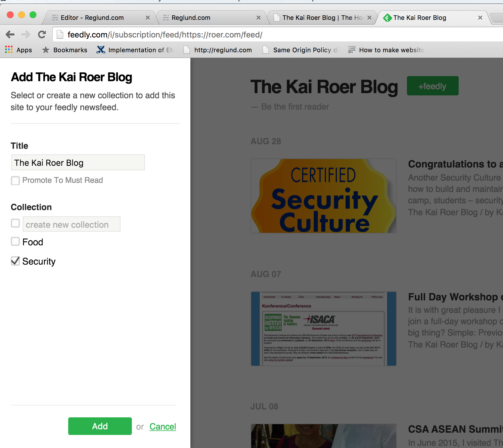Click the Bookmarks star icon
The width and height of the screenshot is (503, 448).
[x=45, y=50]
